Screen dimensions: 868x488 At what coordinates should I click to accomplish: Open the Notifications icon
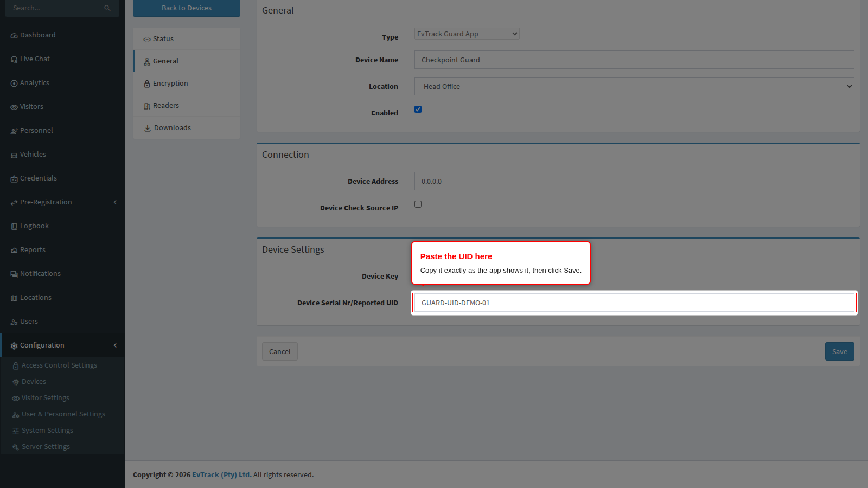click(14, 274)
